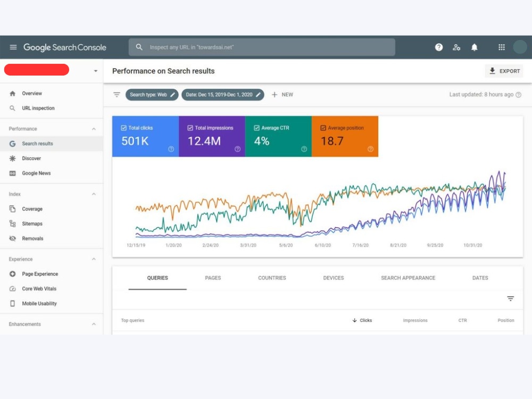Select the orange Average position card
This screenshot has height=399, width=532.
pyautogui.click(x=345, y=136)
